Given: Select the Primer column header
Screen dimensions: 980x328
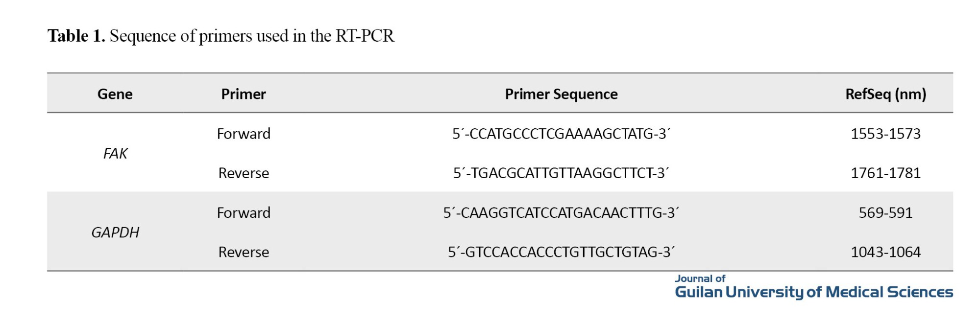Looking at the screenshot, I should 244,94.
